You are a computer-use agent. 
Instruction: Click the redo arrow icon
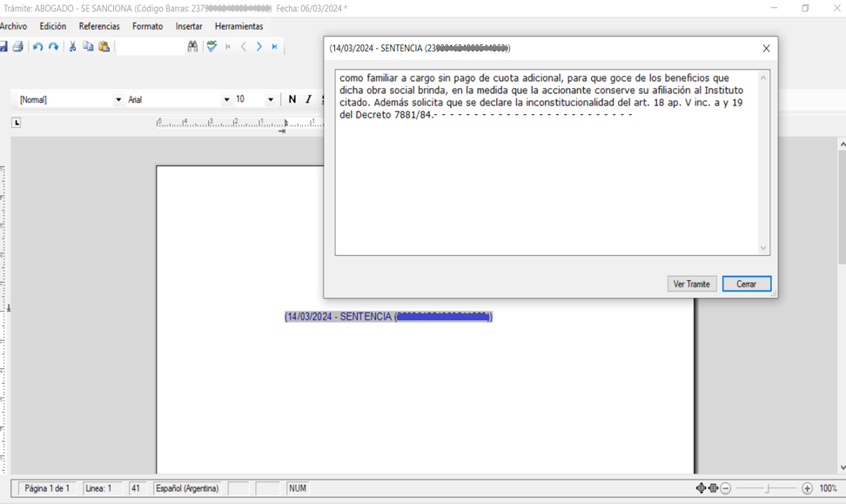[x=53, y=47]
